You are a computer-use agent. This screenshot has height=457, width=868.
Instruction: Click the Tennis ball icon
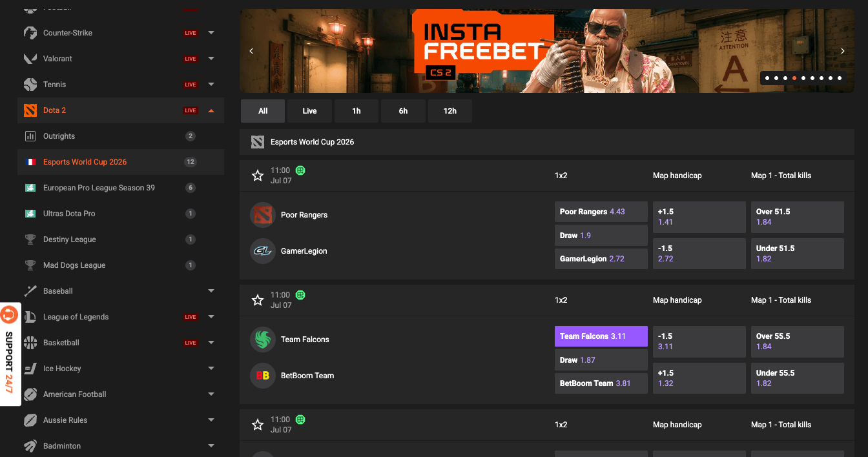coord(30,85)
